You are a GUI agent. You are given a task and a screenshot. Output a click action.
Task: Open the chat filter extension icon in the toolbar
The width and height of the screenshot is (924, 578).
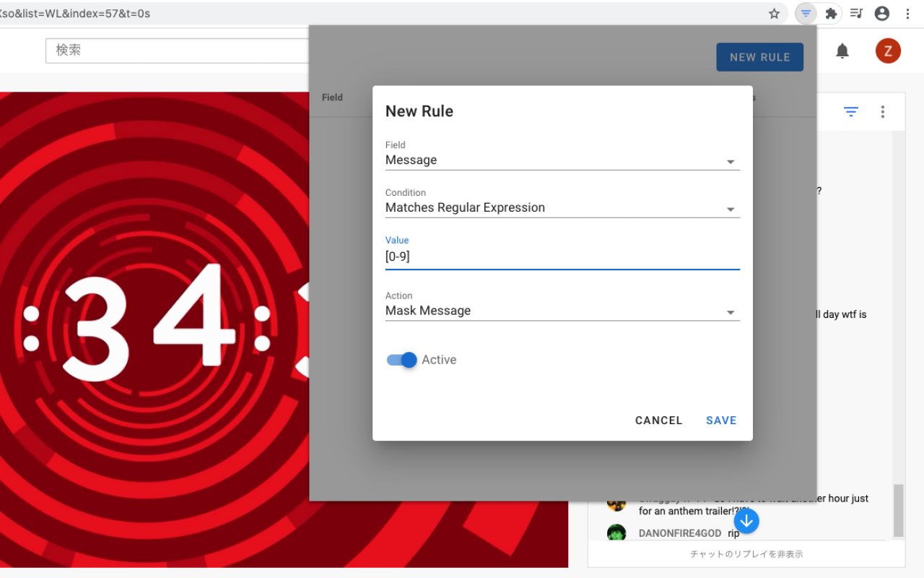(806, 13)
